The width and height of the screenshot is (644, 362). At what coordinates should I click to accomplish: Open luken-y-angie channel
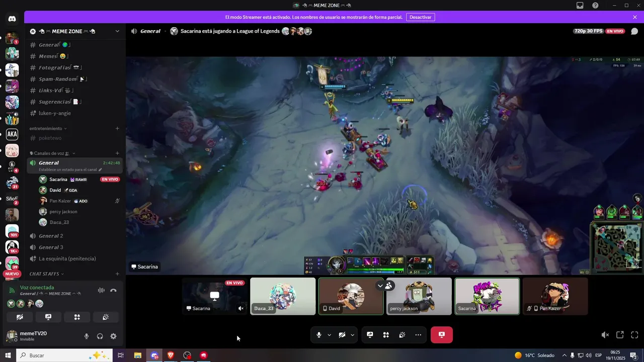coord(74,113)
